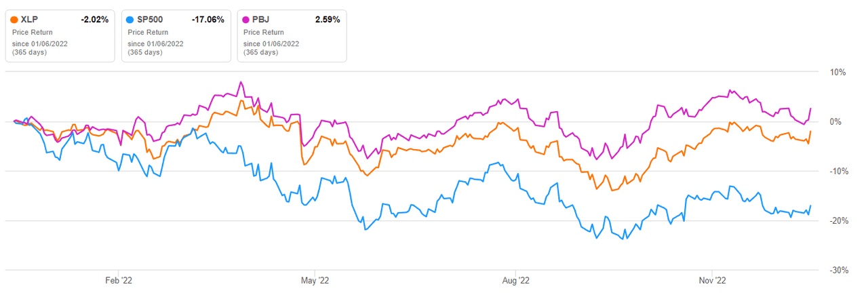The image size is (868, 295).
Task: Click the orange XLP legend dot
Action: [14, 20]
